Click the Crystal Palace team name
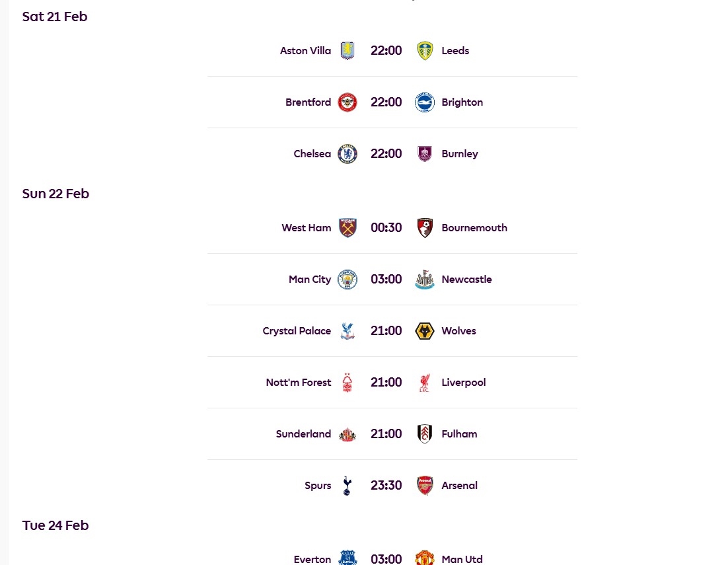This screenshot has width=728, height=565. pos(296,330)
